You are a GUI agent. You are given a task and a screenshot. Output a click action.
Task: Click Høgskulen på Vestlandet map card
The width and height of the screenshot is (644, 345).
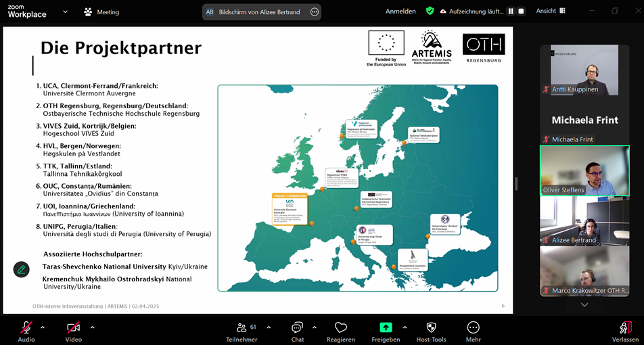[361, 129]
